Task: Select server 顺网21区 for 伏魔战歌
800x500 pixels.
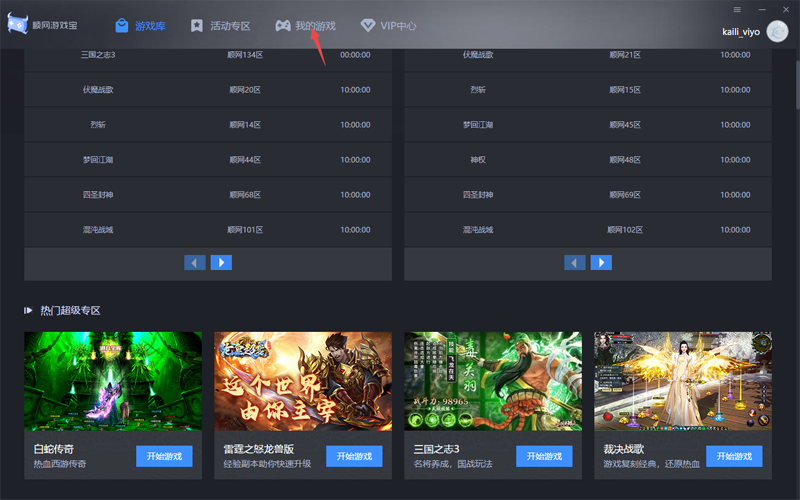Action: pos(625,55)
